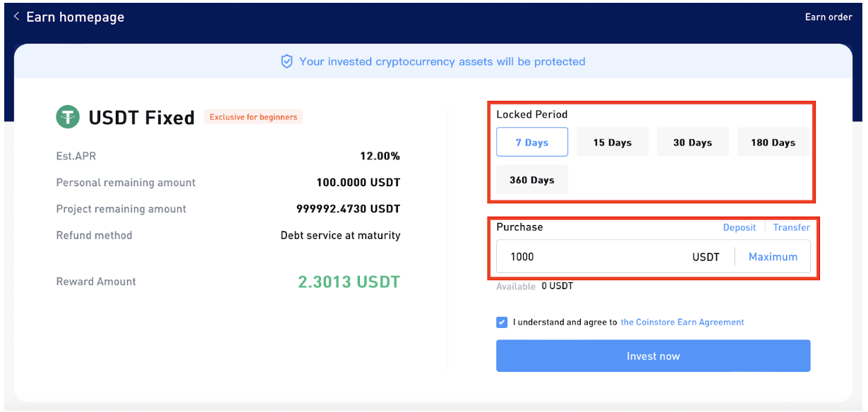This screenshot has width=868, height=412.
Task: Click the Available 0 USDT balance text
Action: (535, 286)
